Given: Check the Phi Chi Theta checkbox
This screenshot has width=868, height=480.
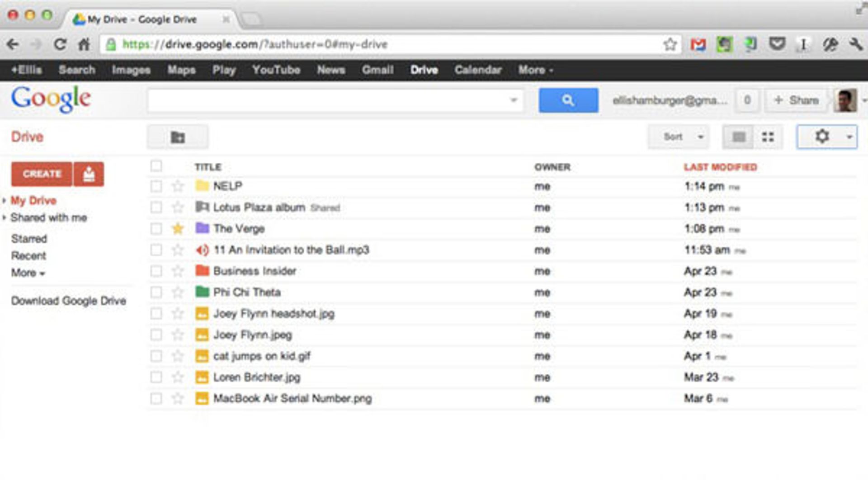Looking at the screenshot, I should [156, 292].
